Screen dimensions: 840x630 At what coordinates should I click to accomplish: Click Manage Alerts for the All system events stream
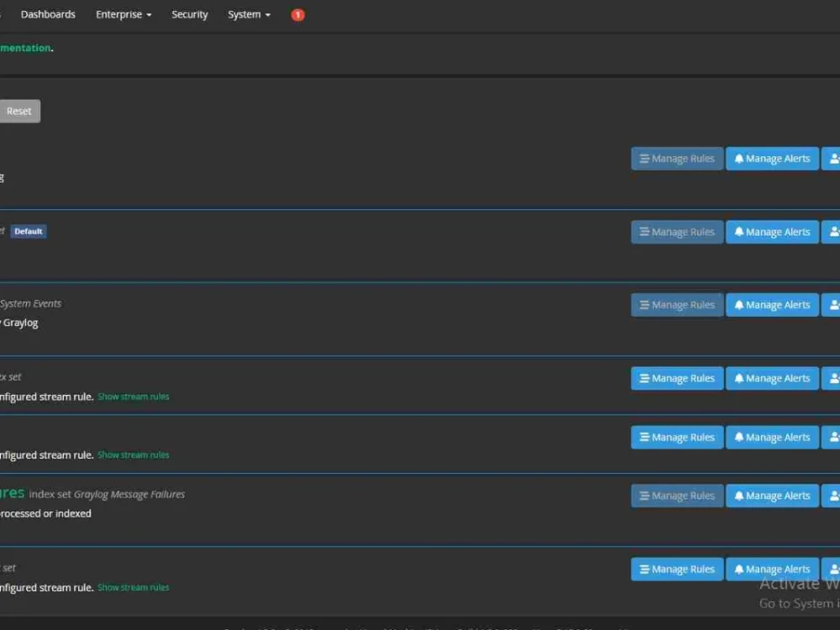(772, 304)
